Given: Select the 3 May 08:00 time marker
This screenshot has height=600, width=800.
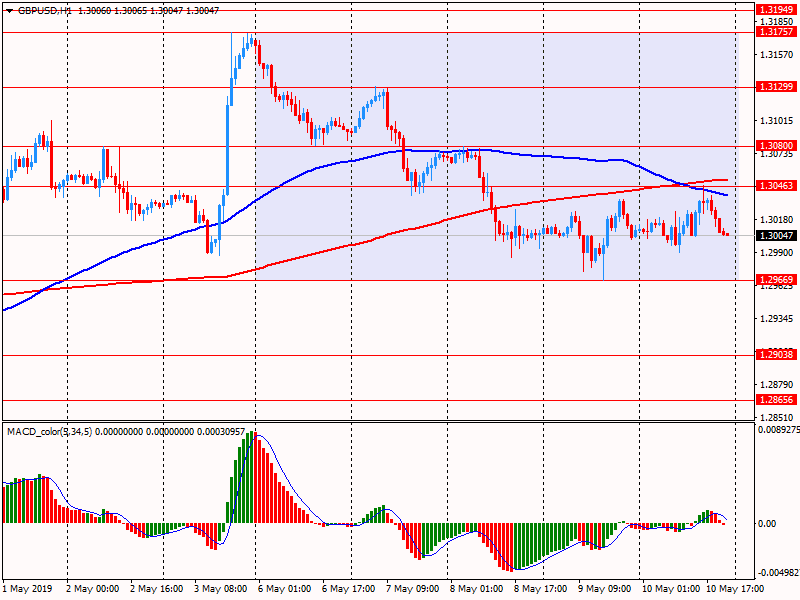Looking at the screenshot, I should point(218,589).
